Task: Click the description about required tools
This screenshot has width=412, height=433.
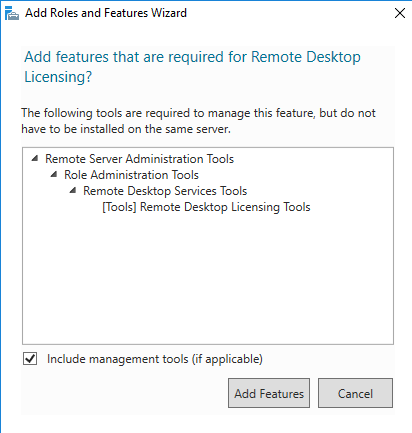Action: point(198,121)
